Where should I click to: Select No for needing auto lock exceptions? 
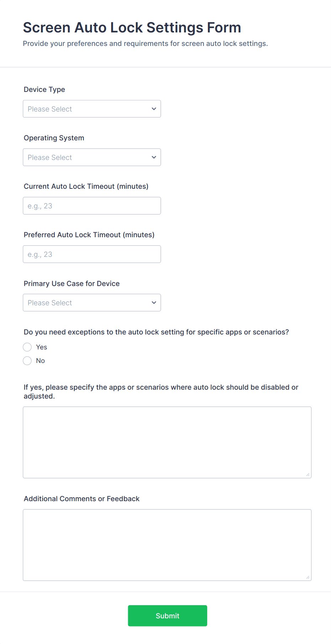(27, 360)
